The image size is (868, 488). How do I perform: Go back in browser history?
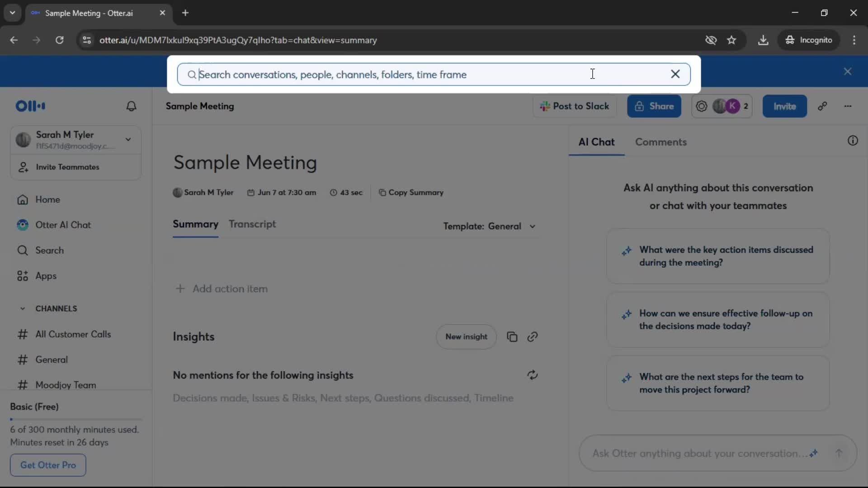pyautogui.click(x=14, y=40)
